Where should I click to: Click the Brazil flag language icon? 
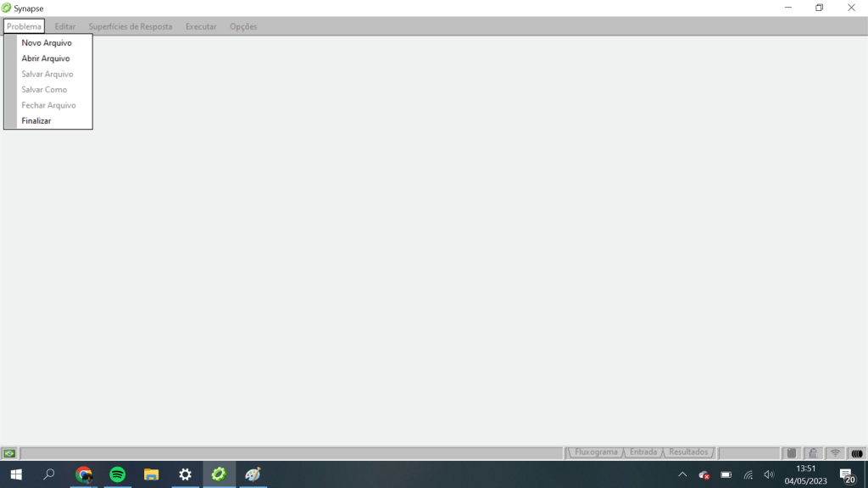tap(9, 454)
